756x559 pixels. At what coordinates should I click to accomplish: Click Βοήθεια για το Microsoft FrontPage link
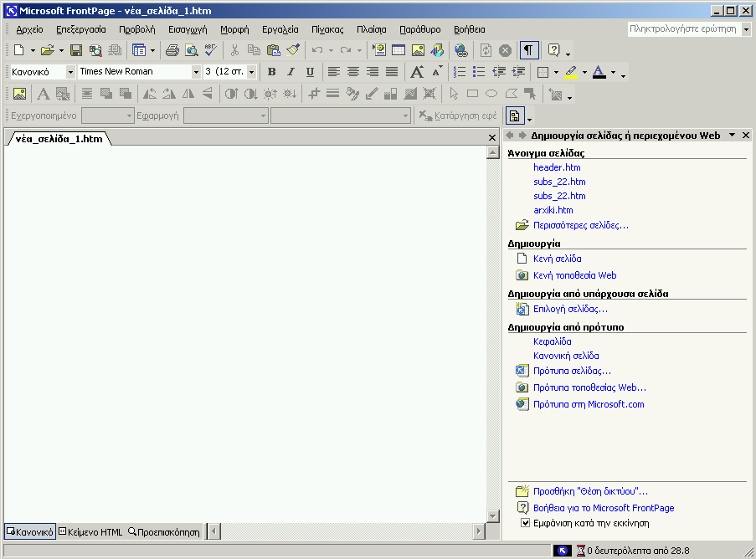[x=604, y=508]
